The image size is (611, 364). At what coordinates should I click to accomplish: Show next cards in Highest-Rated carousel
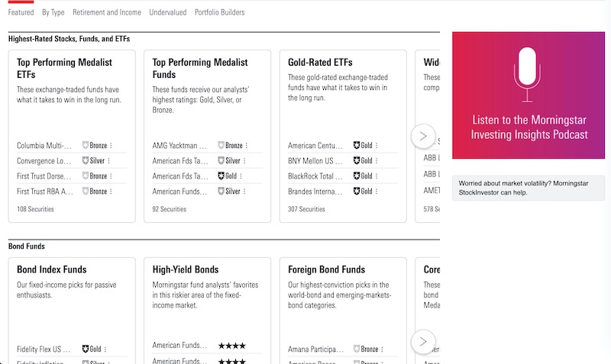pyautogui.click(x=423, y=137)
